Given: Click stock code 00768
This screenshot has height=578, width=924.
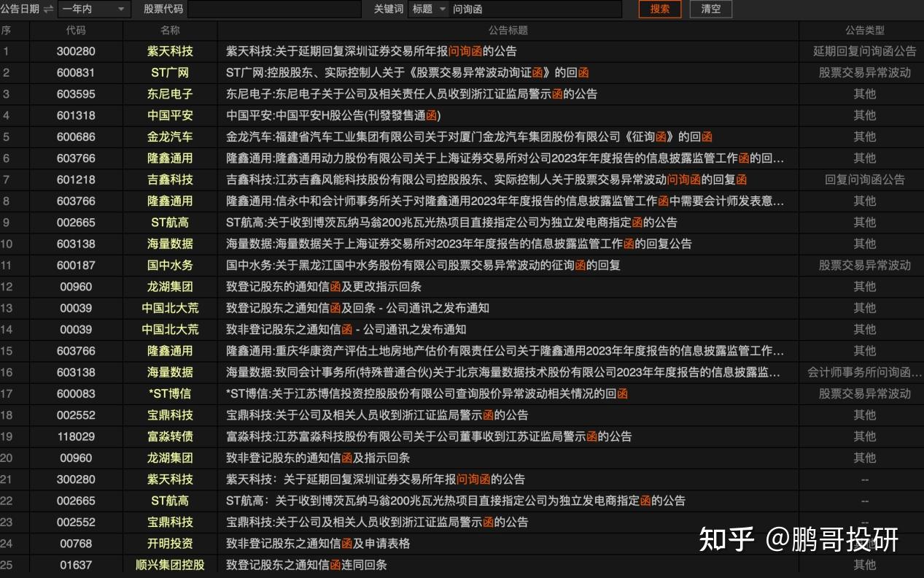Looking at the screenshot, I should (x=76, y=543).
